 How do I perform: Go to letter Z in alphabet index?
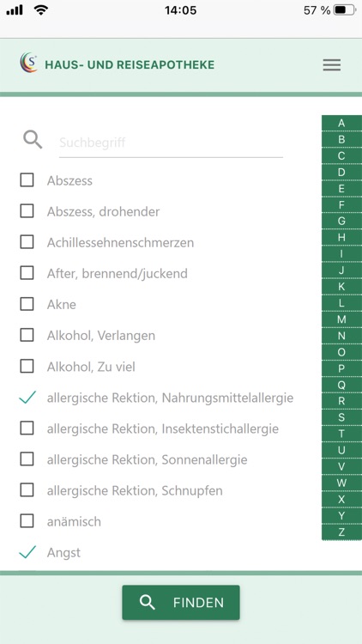click(341, 532)
